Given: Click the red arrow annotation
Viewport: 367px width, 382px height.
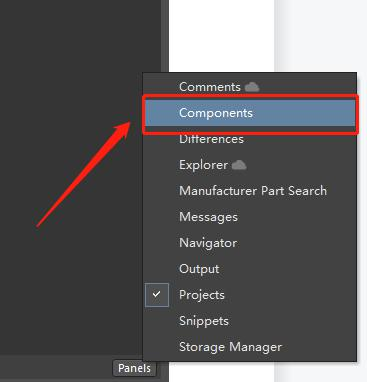Looking at the screenshot, I should 83,174.
